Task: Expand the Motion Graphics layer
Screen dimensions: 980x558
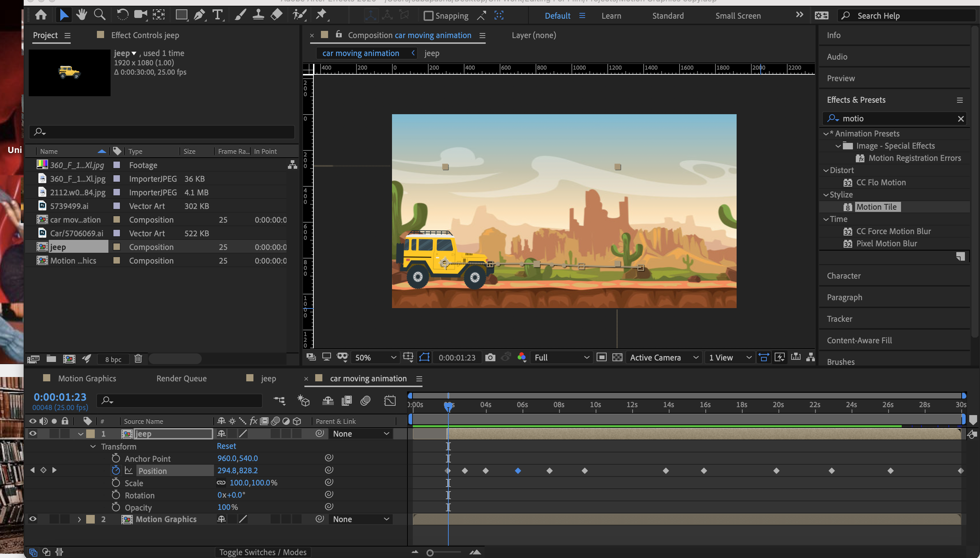Action: 79,519
